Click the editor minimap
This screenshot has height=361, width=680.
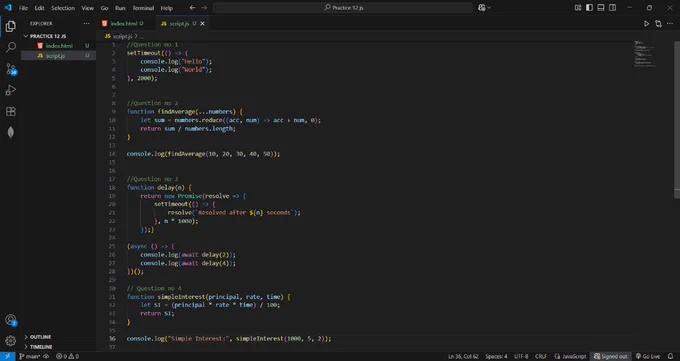[x=645, y=53]
